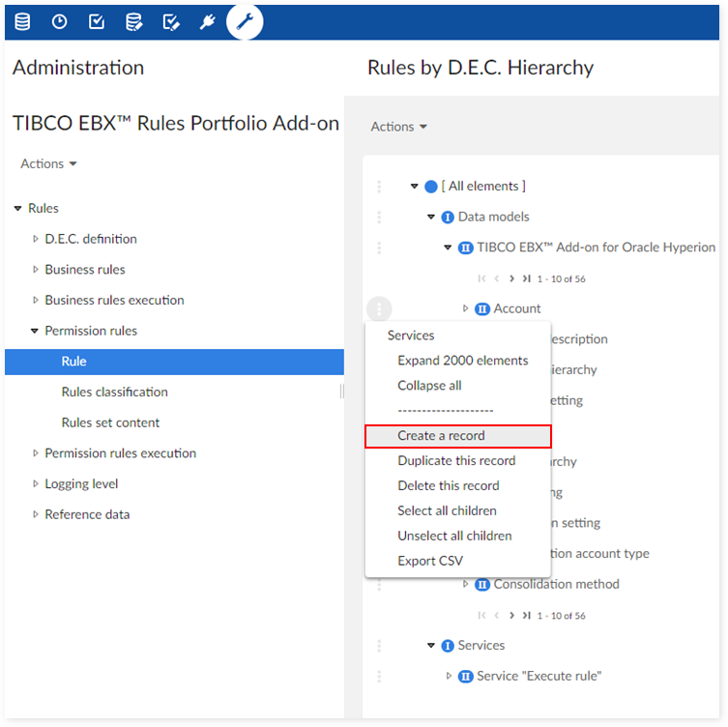Expand the Consolidation method node

click(x=465, y=584)
